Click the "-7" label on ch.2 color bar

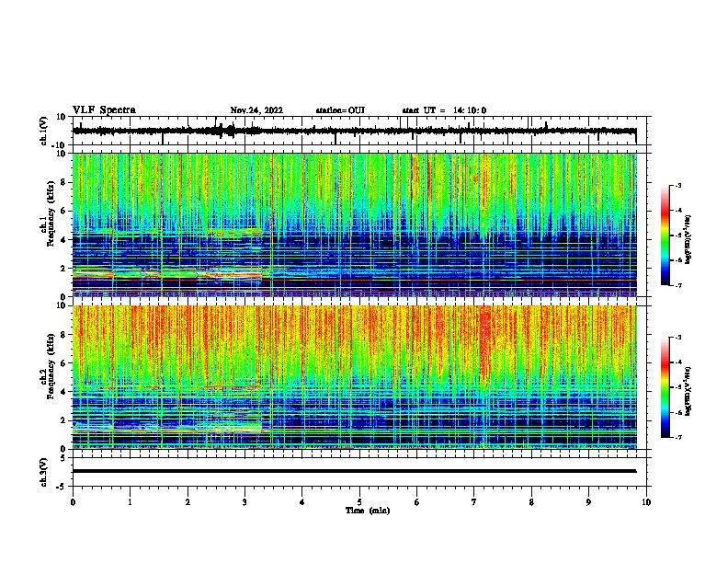point(677,437)
